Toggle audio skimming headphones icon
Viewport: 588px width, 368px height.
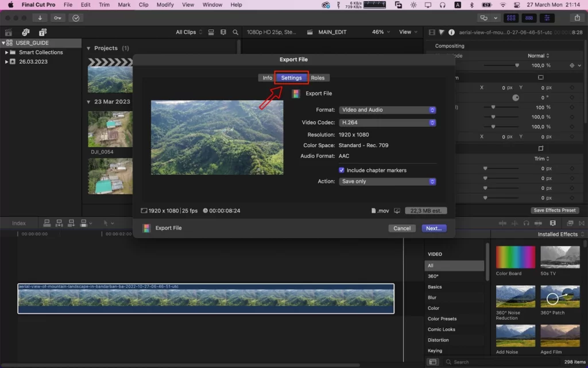[x=526, y=223]
